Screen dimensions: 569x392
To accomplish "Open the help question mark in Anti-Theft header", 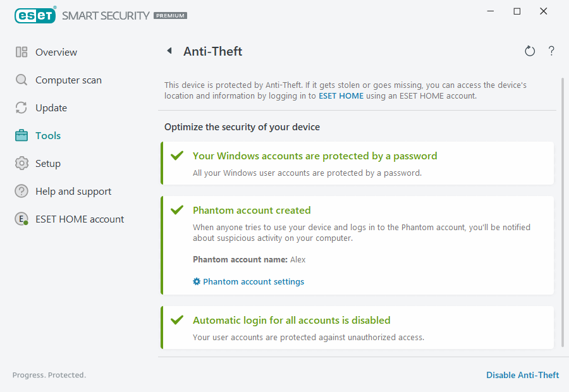I will (551, 51).
